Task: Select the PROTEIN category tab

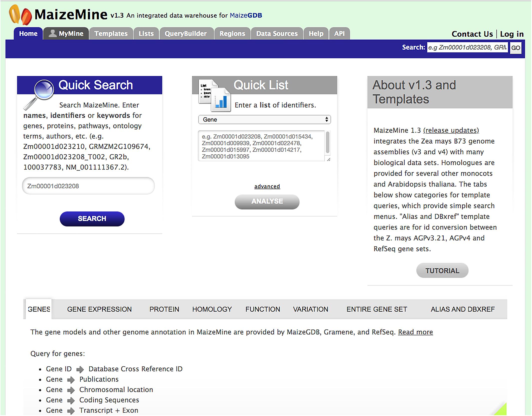Action: coord(164,309)
